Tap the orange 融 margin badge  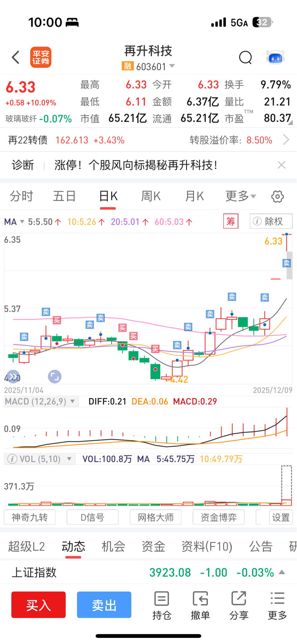(x=127, y=66)
